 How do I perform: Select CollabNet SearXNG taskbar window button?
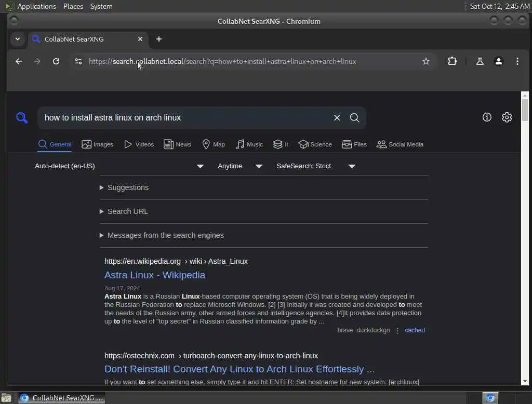point(61,398)
